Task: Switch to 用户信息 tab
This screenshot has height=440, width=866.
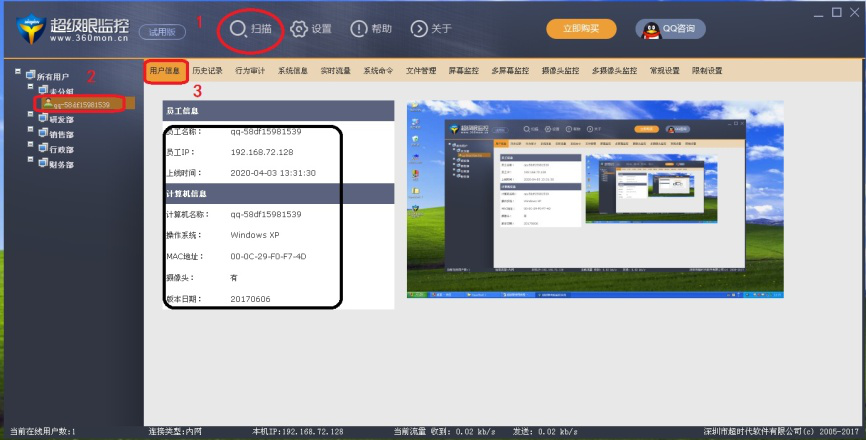Action: 165,71
